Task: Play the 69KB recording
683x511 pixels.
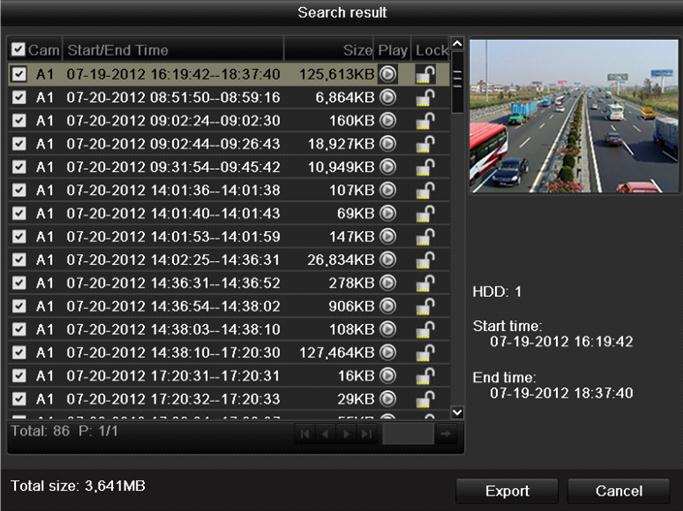Action: (388, 213)
